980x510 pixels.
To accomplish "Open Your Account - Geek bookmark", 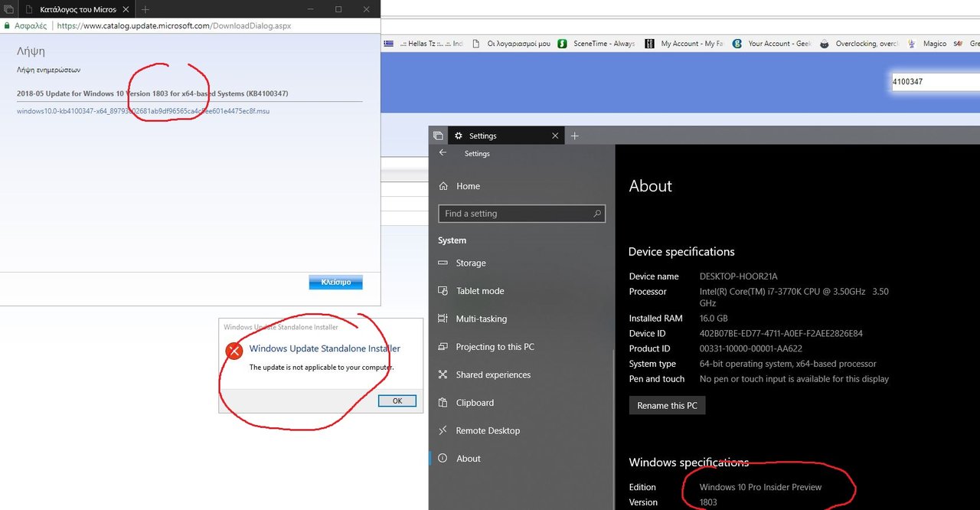I will pos(773,44).
